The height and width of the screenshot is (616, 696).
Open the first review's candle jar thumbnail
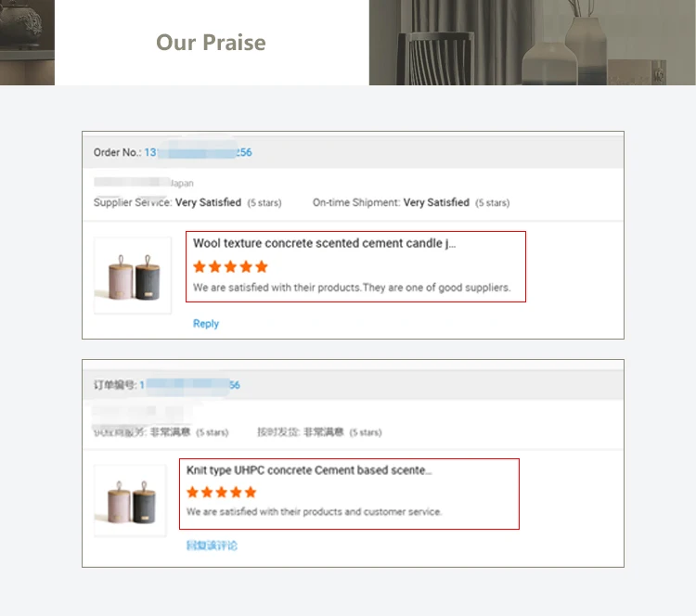coord(132,276)
